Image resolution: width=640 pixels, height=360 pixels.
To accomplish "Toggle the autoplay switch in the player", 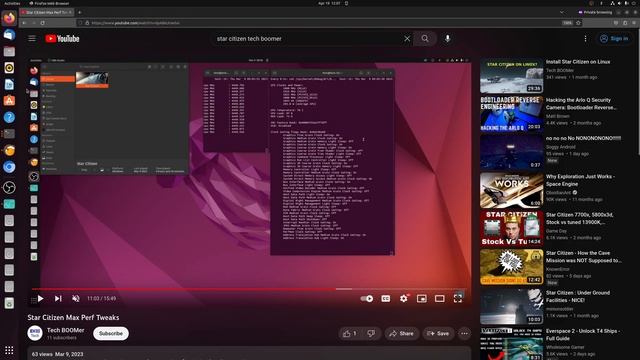I will tap(367, 298).
